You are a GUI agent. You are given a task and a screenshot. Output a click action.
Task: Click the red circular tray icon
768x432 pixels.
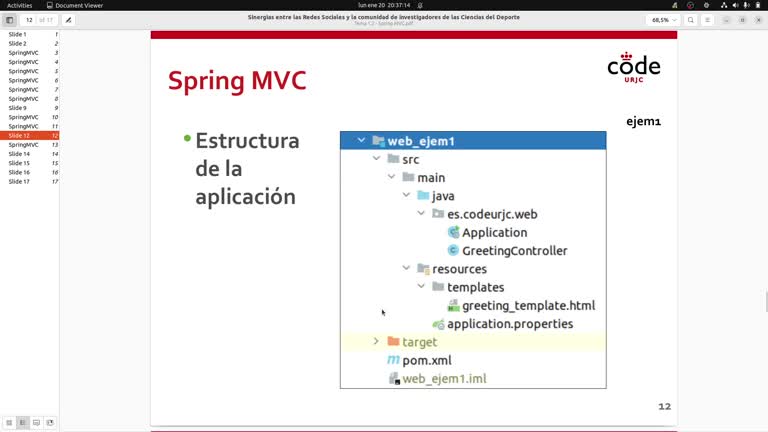[x=691, y=5]
